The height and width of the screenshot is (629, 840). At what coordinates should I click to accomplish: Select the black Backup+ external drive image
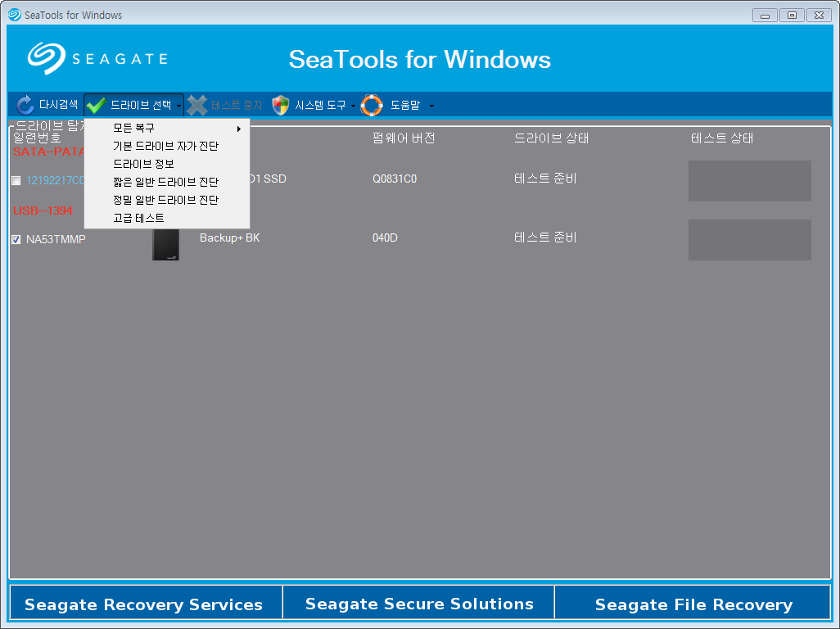tap(165, 244)
